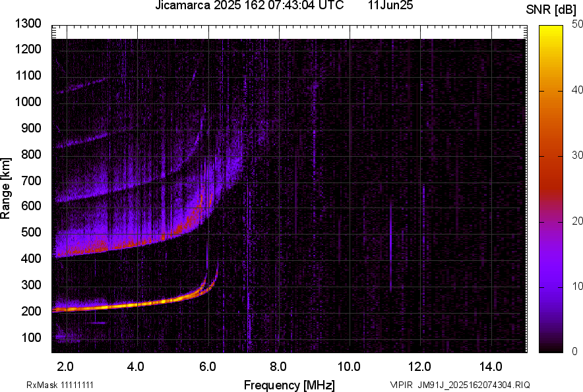Screen dimensions: 583x392
Task: Click the 'Range [km]' axis label
Action: point(5,188)
